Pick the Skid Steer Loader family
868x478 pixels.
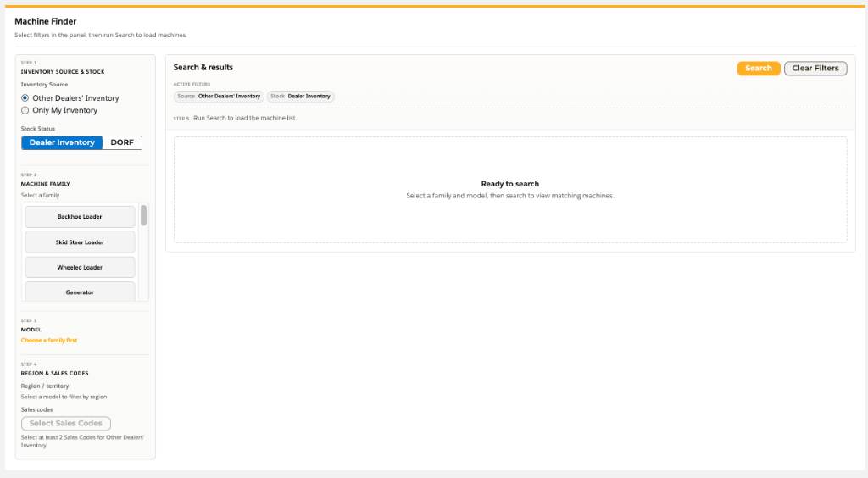(80, 242)
